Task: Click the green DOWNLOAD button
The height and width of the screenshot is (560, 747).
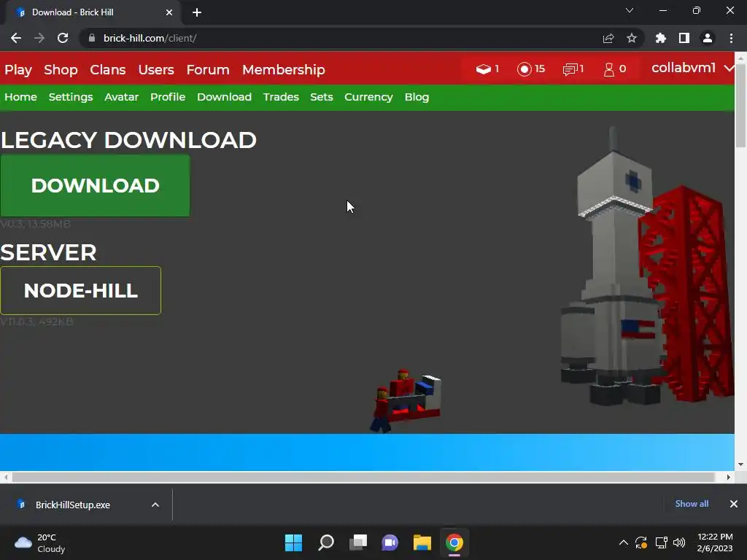Action: coord(96,186)
